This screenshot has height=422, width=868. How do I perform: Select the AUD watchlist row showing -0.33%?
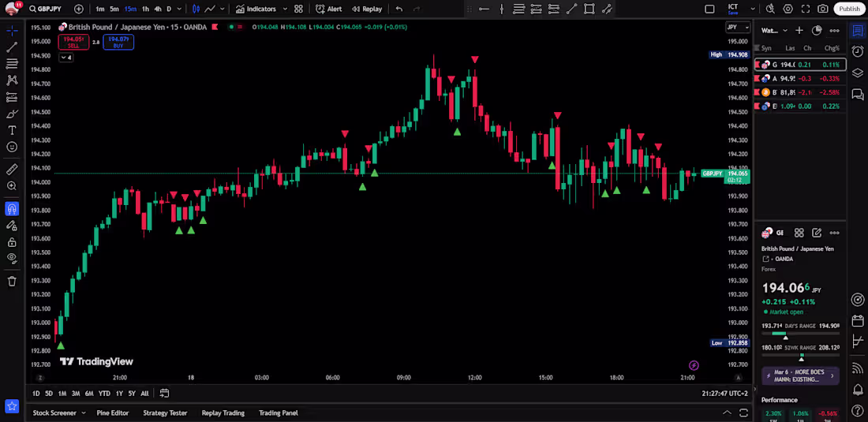[800, 79]
